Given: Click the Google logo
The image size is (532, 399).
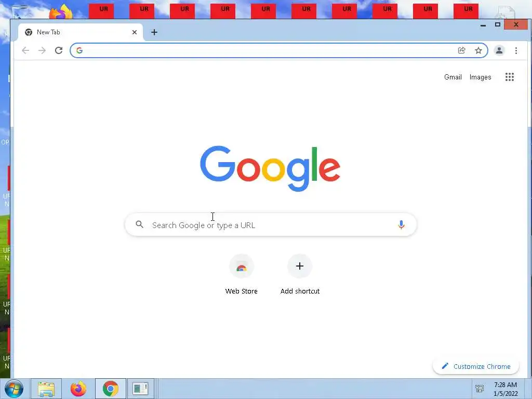Looking at the screenshot, I should [x=270, y=169].
